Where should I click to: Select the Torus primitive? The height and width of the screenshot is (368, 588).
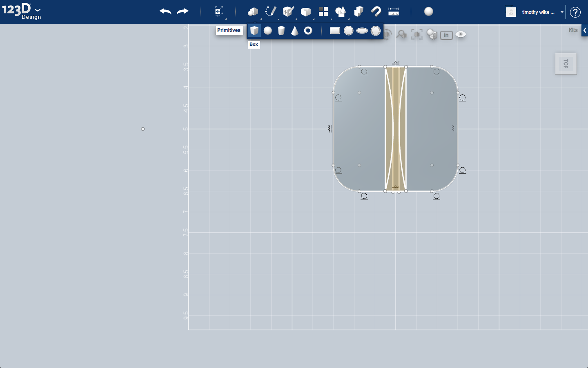[x=308, y=30]
